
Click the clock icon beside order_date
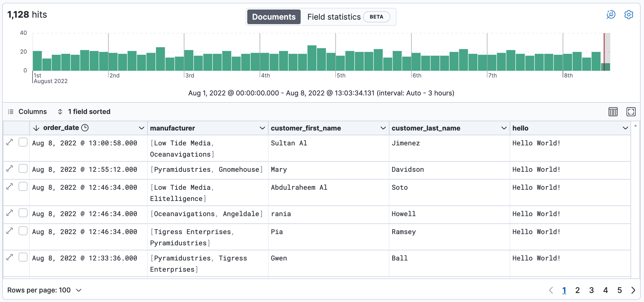pyautogui.click(x=85, y=128)
